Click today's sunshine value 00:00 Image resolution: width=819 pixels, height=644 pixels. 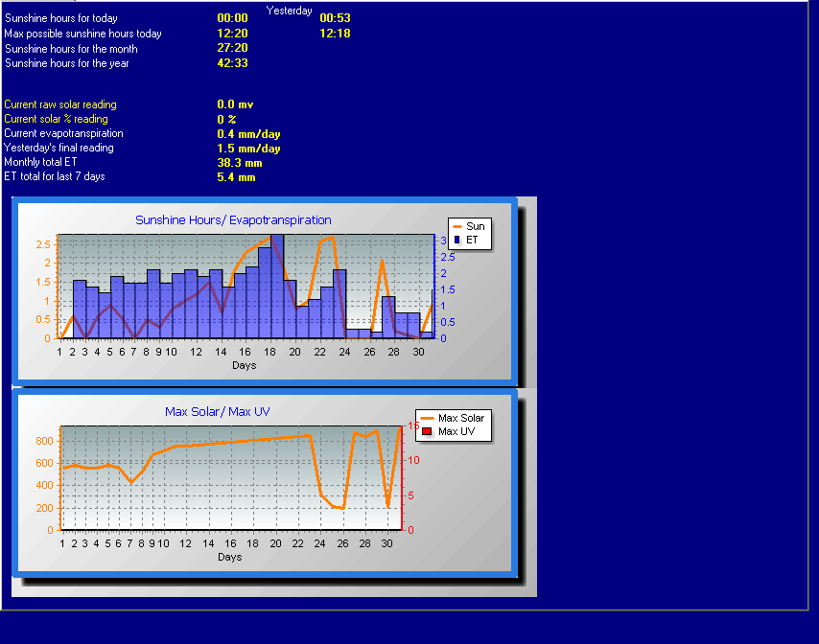(x=232, y=18)
